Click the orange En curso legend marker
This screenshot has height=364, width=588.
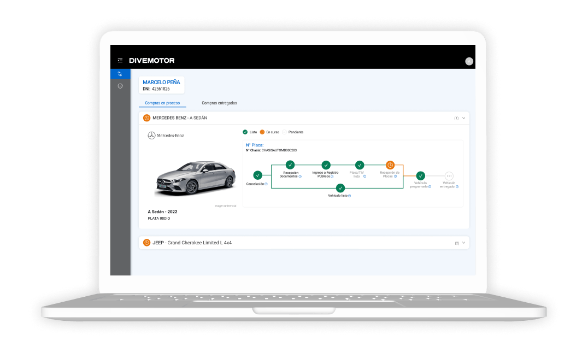262,132
